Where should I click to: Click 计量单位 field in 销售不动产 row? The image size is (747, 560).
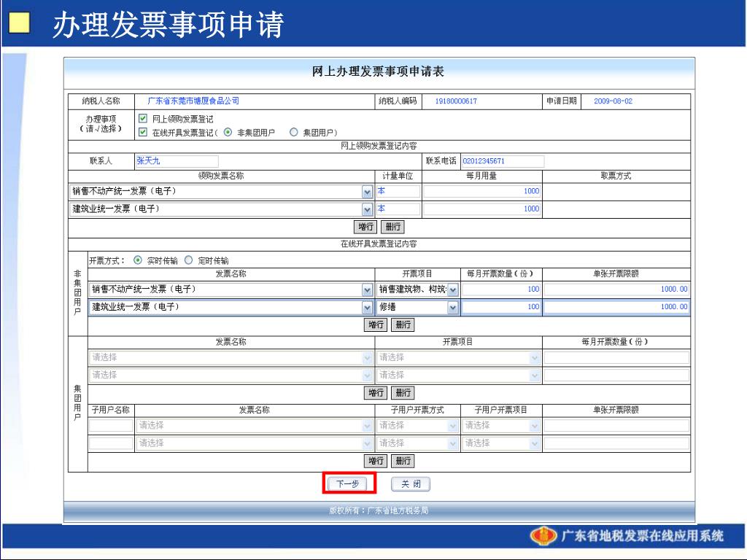398,192
